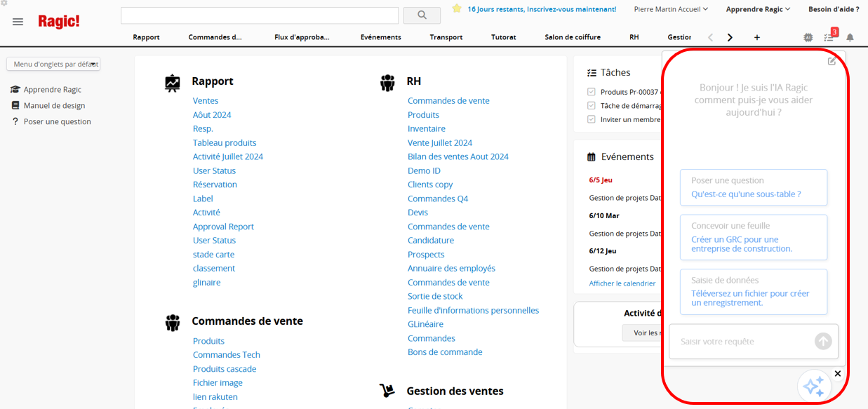
Task: Open the Inventaire link under RH
Action: [x=427, y=129]
